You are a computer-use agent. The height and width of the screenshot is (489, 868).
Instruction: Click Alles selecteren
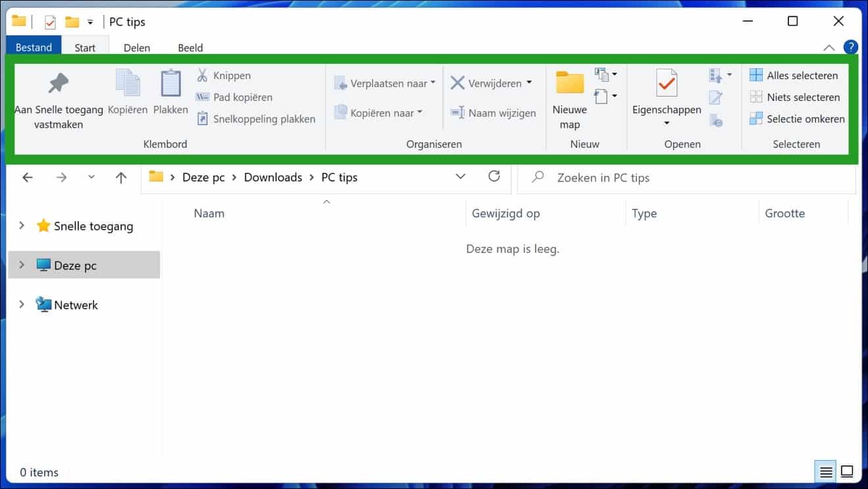(794, 75)
